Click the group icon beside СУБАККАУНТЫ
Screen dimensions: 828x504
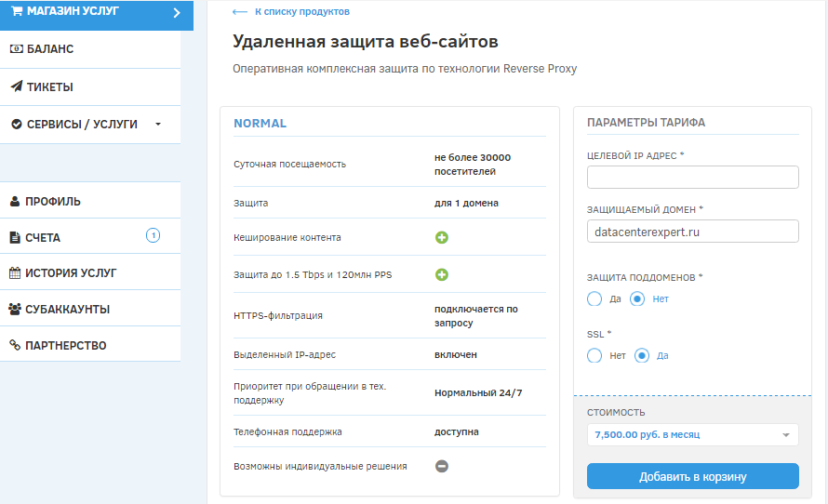coord(16,309)
